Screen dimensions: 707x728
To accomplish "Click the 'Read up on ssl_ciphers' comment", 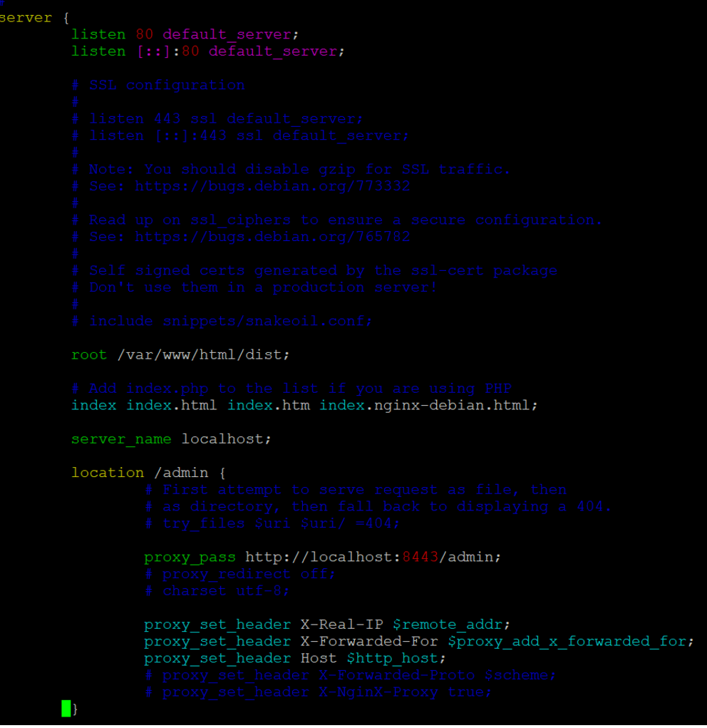I will pos(337,220).
